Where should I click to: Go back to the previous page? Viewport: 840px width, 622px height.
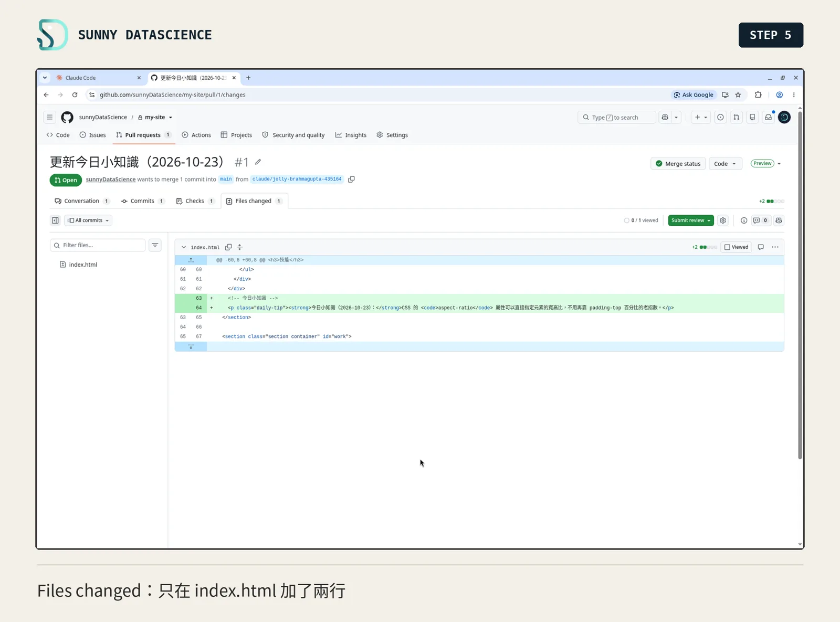point(46,95)
